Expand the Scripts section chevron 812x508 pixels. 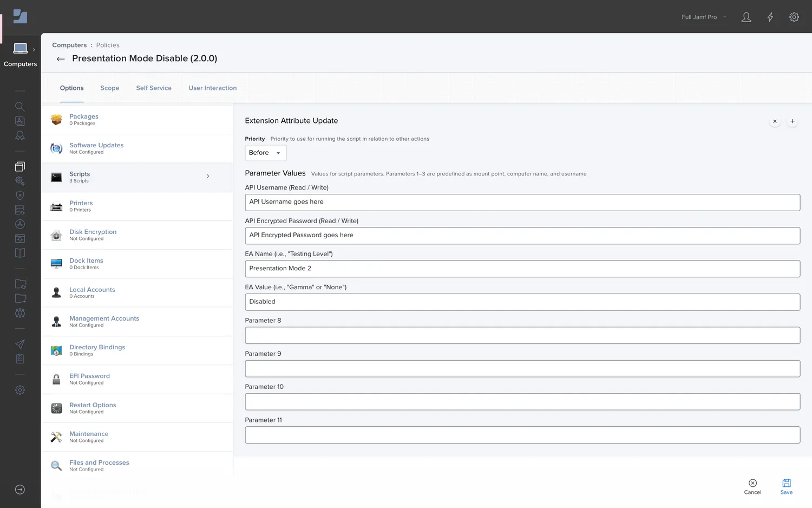click(208, 176)
